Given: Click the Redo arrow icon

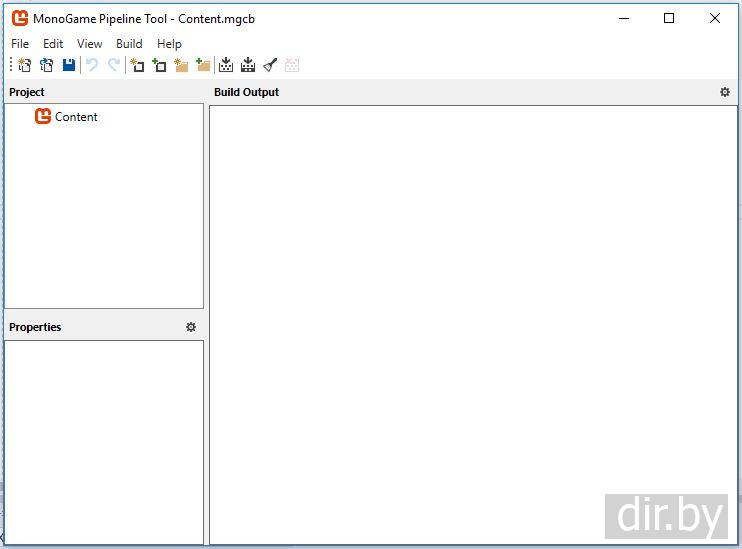Looking at the screenshot, I should pyautogui.click(x=114, y=65).
